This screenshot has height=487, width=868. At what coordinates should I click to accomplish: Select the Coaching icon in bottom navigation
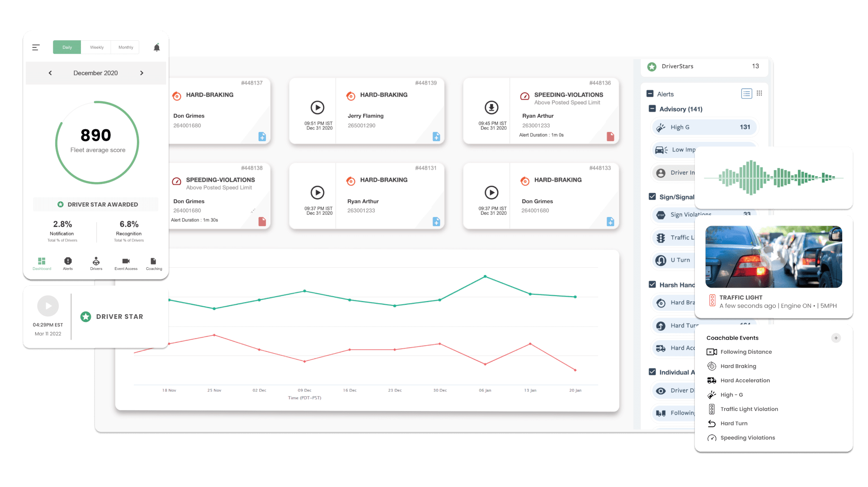[x=153, y=261]
